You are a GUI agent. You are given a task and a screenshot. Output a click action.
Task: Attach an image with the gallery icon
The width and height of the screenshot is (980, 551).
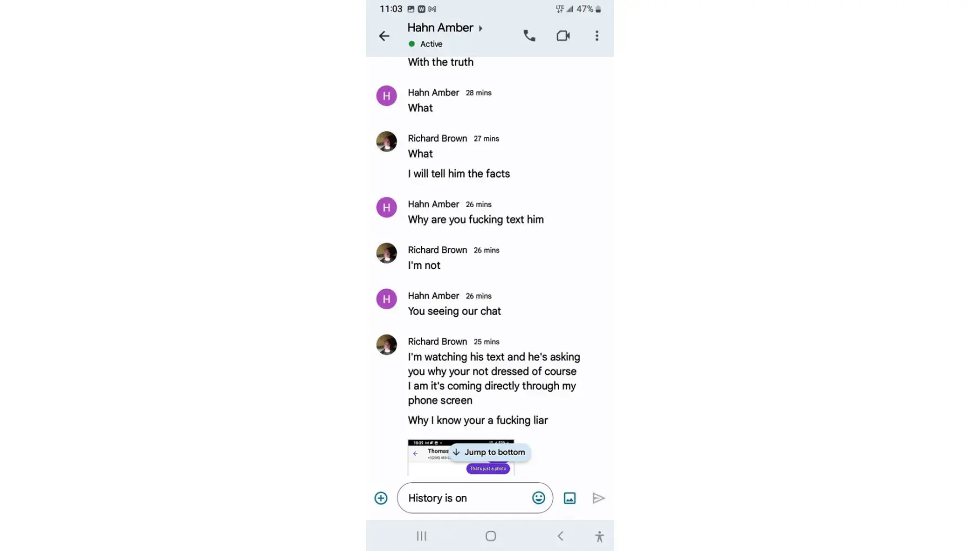(x=569, y=498)
